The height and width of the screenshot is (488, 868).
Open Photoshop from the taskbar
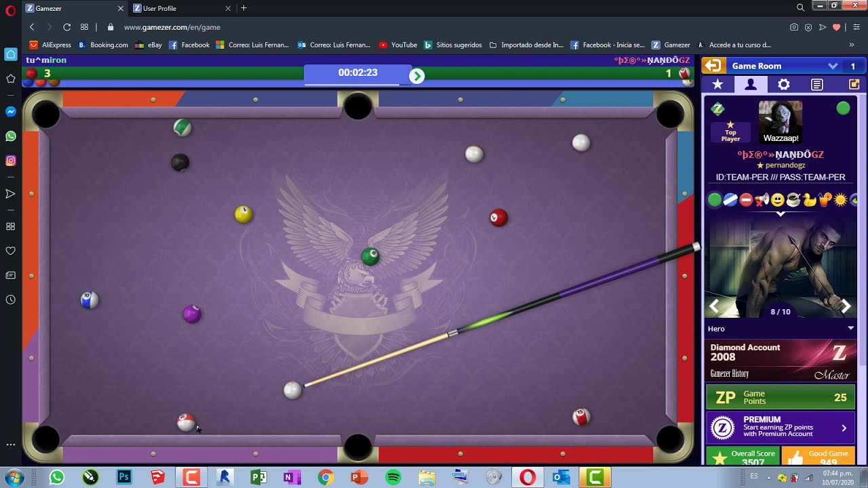click(124, 478)
